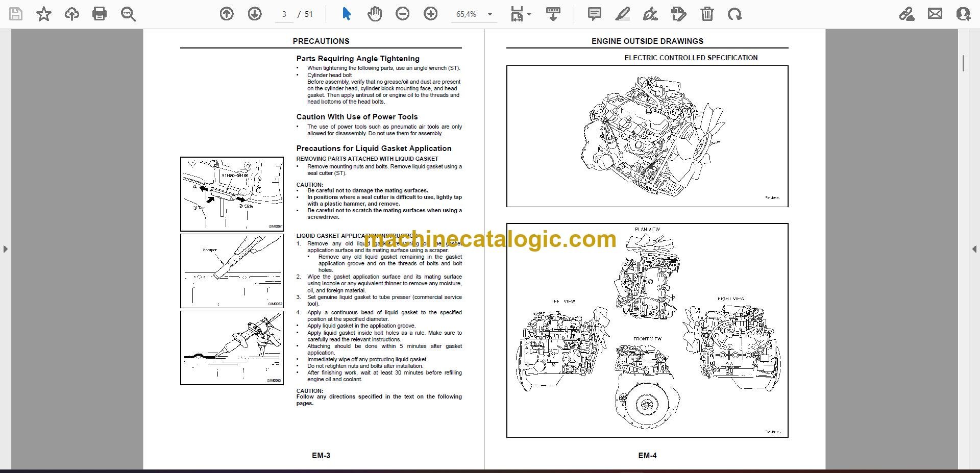This screenshot has height=473, width=980.
Task: Go to next page with down arrow
Action: 255,14
